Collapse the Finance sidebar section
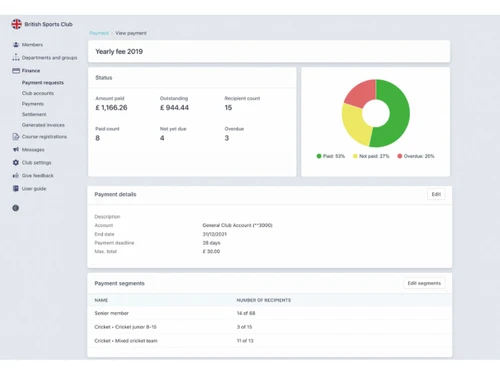Screen dimensions: 500x375 pos(31,71)
